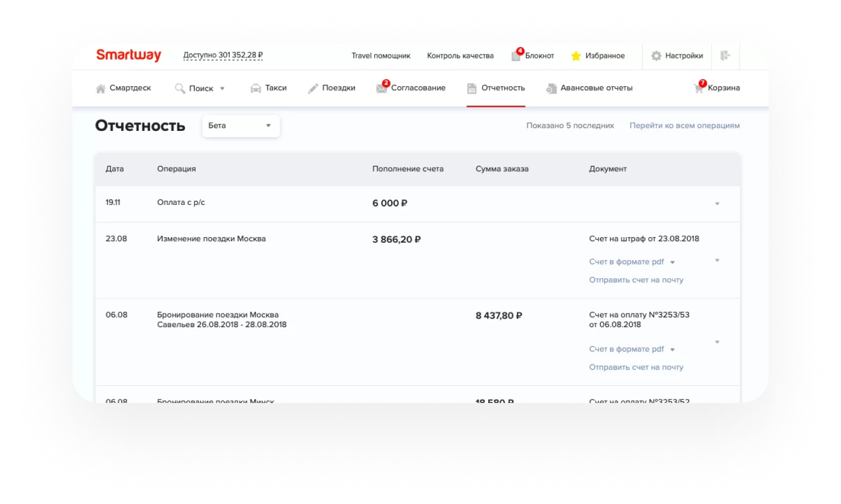Expand the Поиск dropdown arrow
Image resolution: width=841 pixels, height=504 pixels.
pyautogui.click(x=222, y=88)
